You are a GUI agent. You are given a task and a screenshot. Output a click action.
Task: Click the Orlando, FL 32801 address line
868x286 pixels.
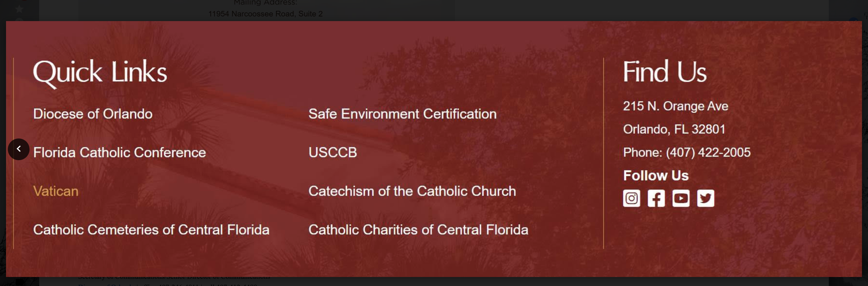point(674,129)
